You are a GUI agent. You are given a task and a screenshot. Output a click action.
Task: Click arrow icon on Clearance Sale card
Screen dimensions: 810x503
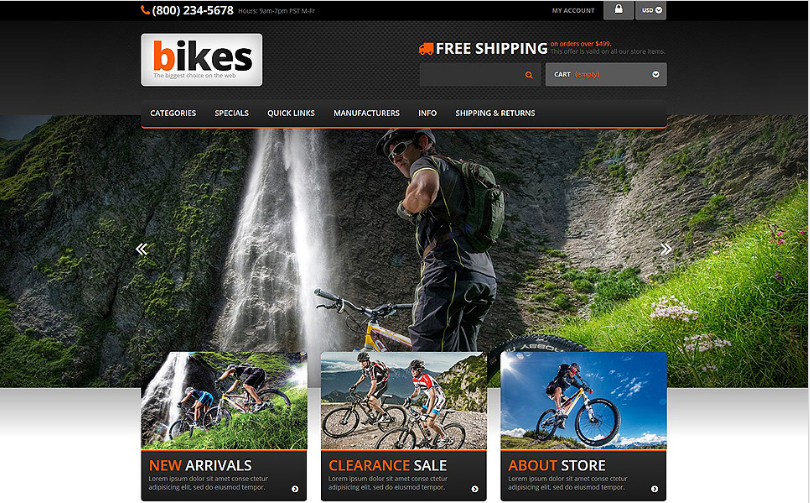475,489
